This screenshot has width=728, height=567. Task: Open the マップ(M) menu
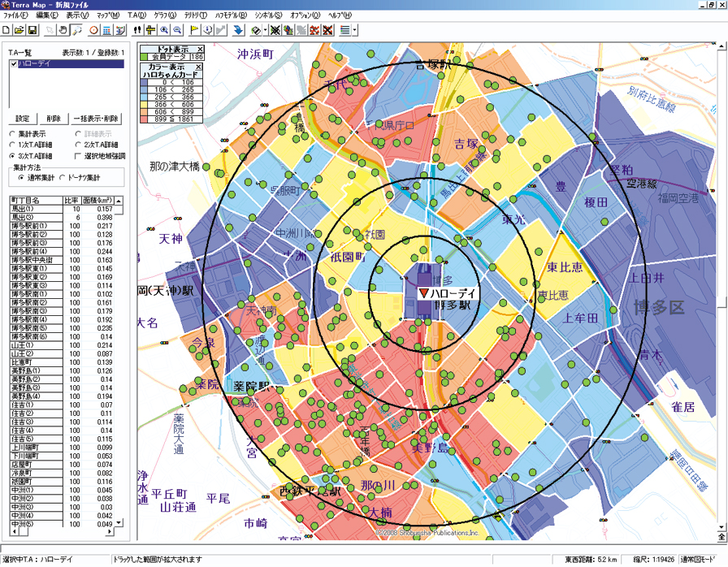pyautogui.click(x=108, y=15)
